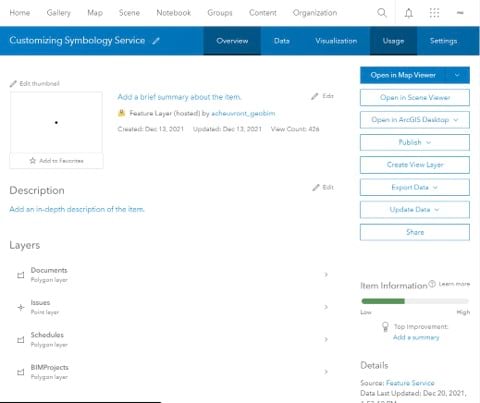Viewport: 480px width, 403px height.
Task: Switch to the Usage tab
Action: coord(393,41)
